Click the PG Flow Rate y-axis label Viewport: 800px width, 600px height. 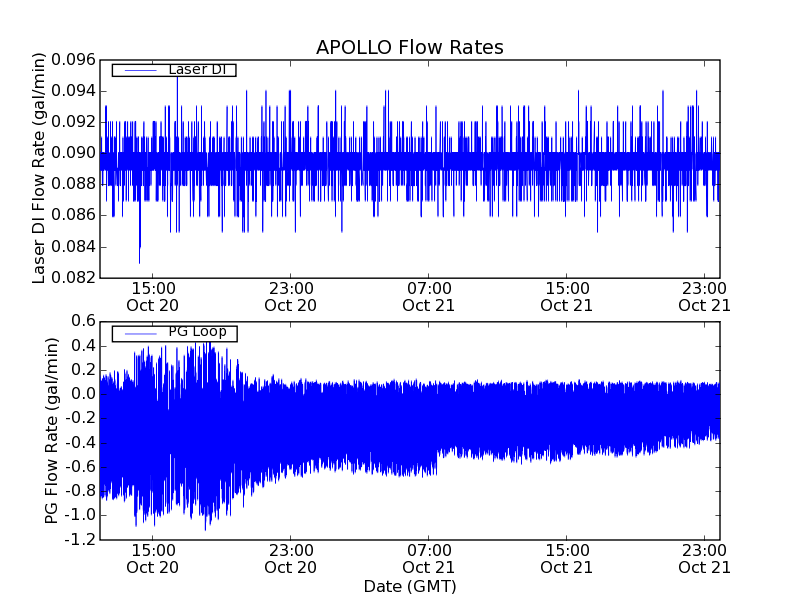tap(52, 431)
